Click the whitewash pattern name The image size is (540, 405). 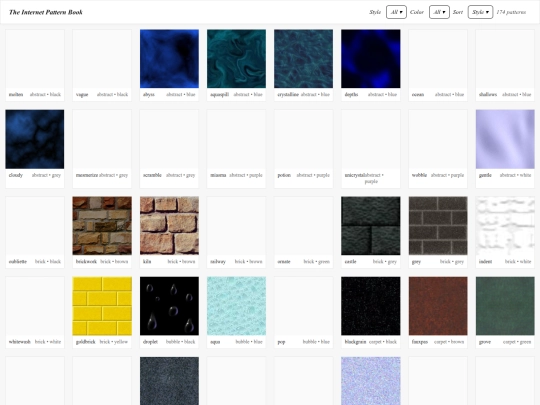click(x=20, y=342)
